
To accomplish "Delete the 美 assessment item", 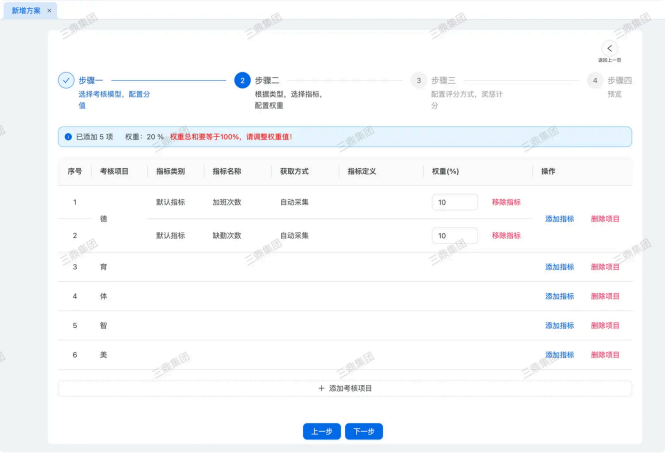I will point(605,355).
